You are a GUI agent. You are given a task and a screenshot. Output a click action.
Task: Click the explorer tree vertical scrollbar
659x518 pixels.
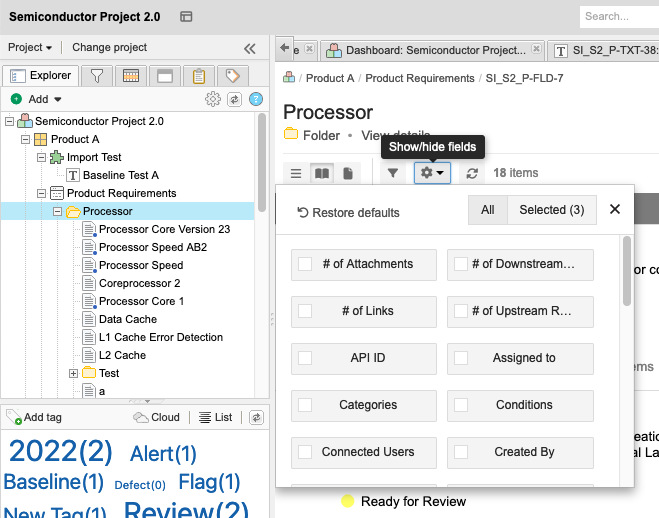pos(262,163)
